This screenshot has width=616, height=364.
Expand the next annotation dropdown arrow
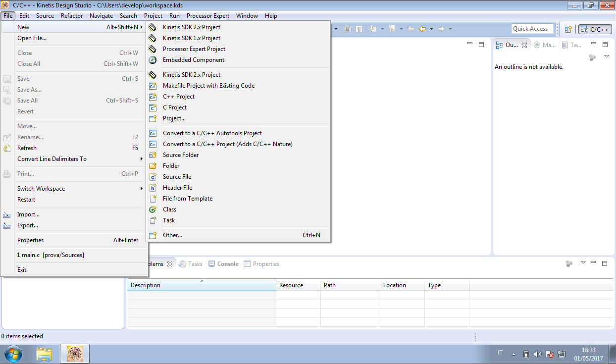[x=381, y=29]
